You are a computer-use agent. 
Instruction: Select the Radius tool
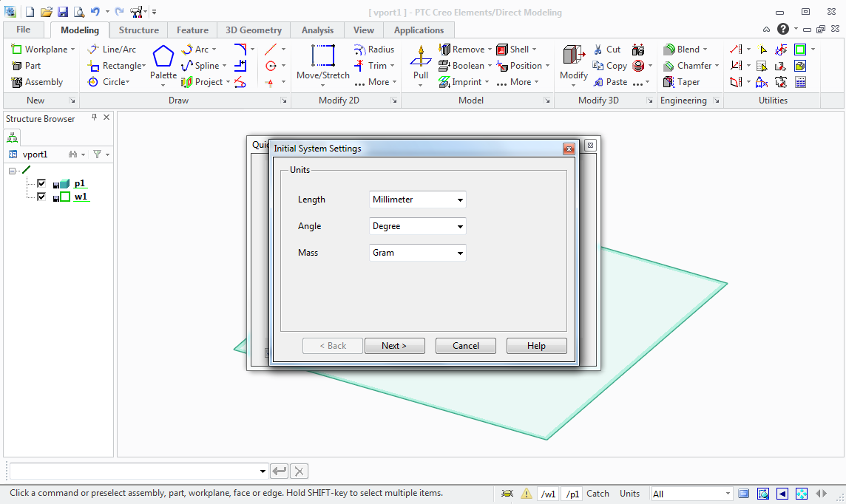(374, 49)
